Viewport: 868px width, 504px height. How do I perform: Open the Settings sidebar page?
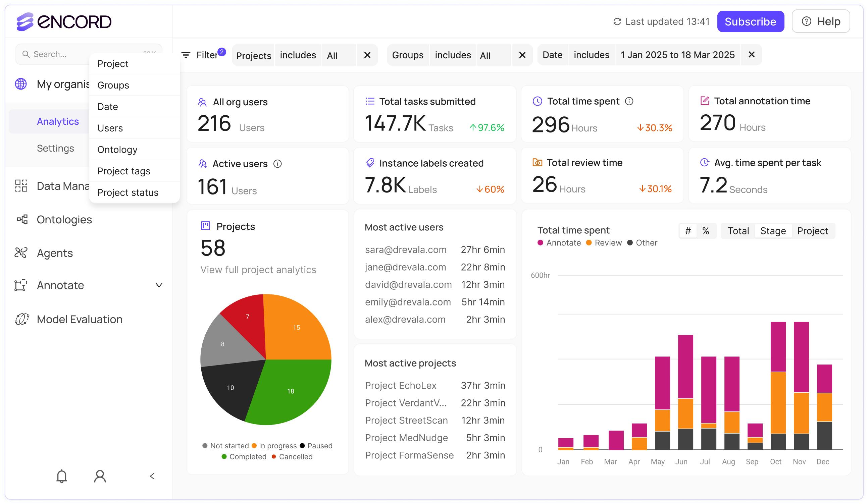tap(55, 148)
